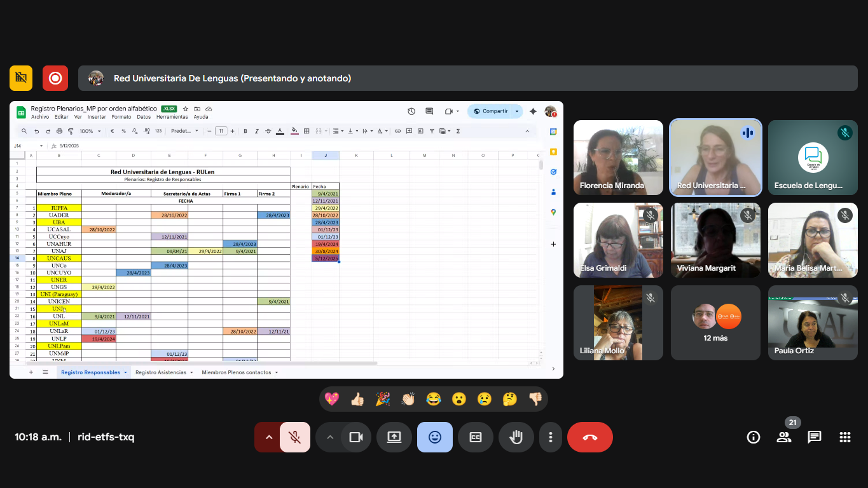Open meeting details info icon
This screenshot has width=868, height=488.
(x=754, y=437)
